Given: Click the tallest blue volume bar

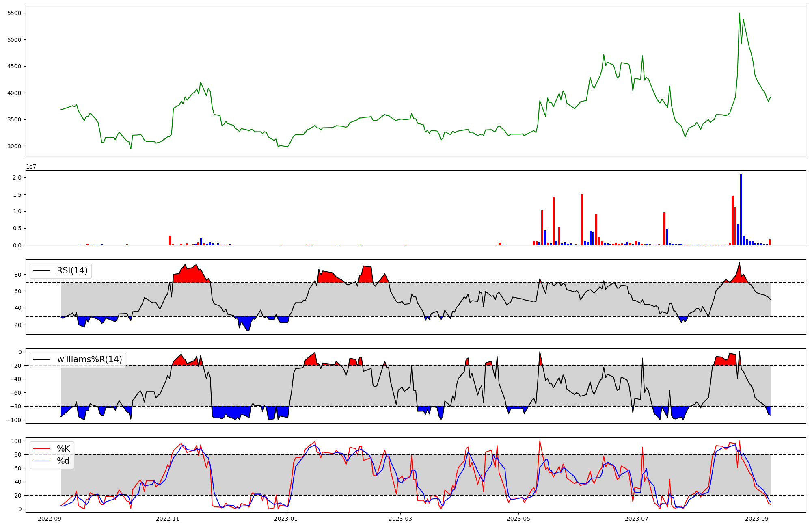Looking at the screenshot, I should pos(741,209).
